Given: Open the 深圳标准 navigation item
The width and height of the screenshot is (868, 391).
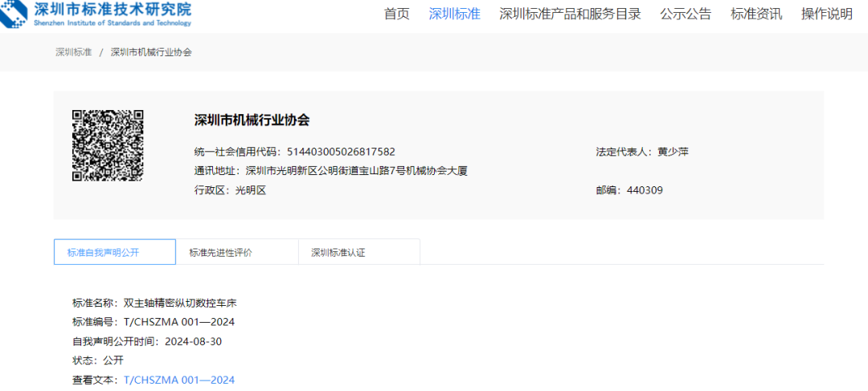Looking at the screenshot, I should (x=454, y=14).
